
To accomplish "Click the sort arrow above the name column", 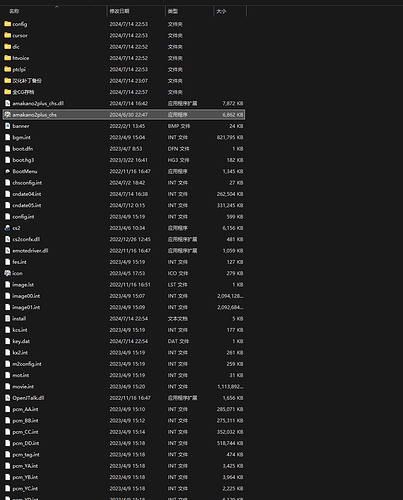I will [57, 7].
